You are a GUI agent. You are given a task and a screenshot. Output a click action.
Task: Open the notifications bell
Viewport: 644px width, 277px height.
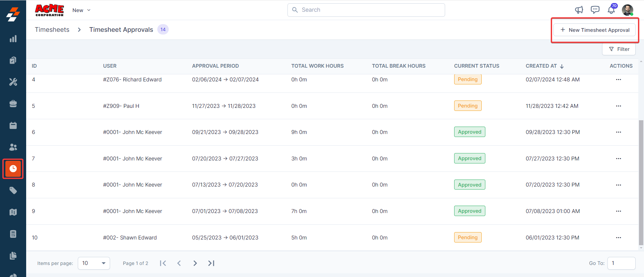tap(611, 10)
